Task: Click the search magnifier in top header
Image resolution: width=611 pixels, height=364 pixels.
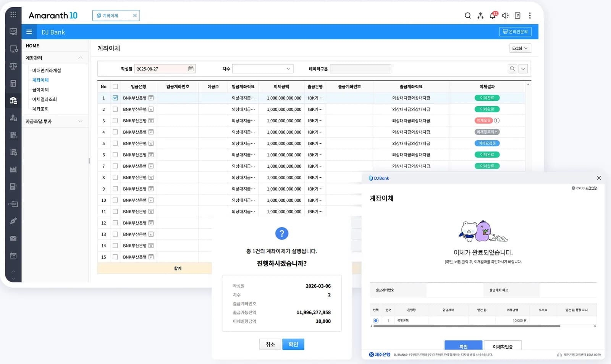Action: 467,16
